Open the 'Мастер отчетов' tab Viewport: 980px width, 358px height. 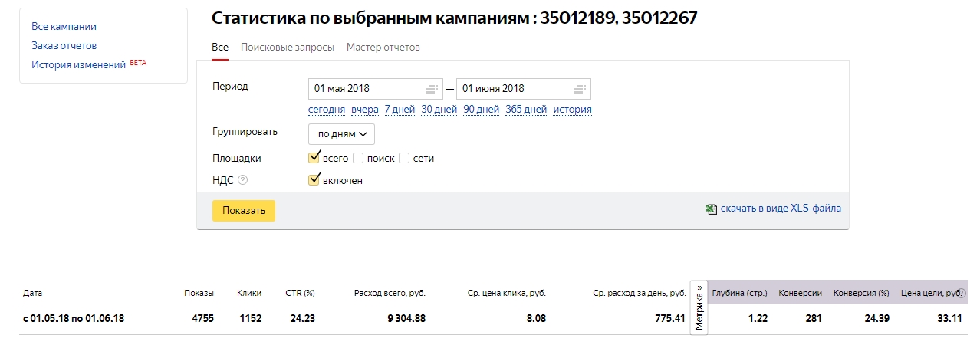[x=383, y=48]
